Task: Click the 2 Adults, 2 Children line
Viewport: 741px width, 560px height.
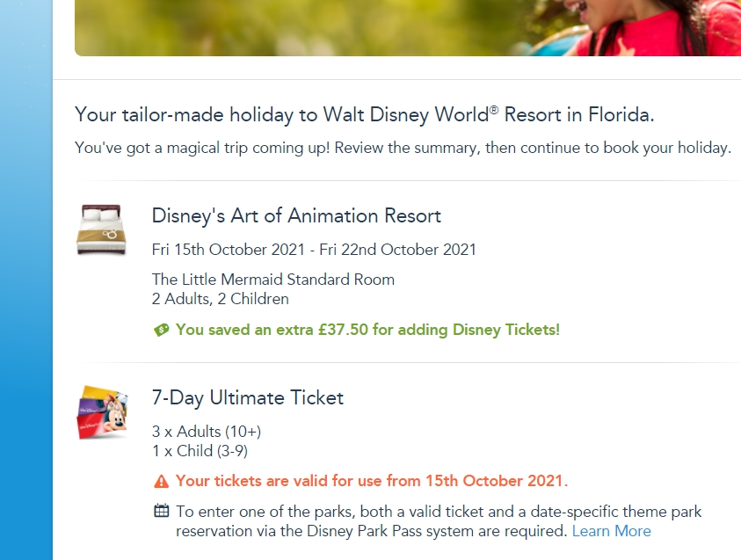Action: [220, 299]
